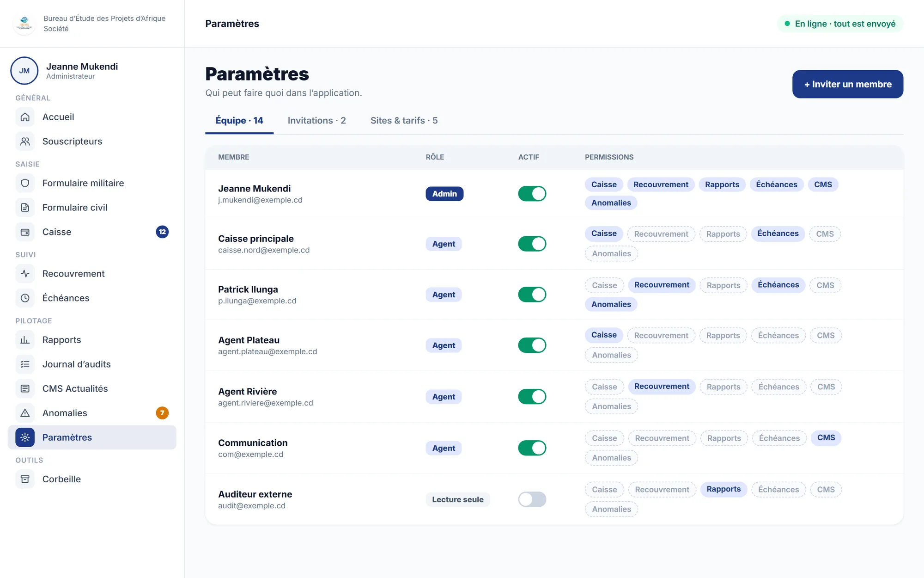
Task: Remove CMS permission from Communication
Action: tap(826, 438)
